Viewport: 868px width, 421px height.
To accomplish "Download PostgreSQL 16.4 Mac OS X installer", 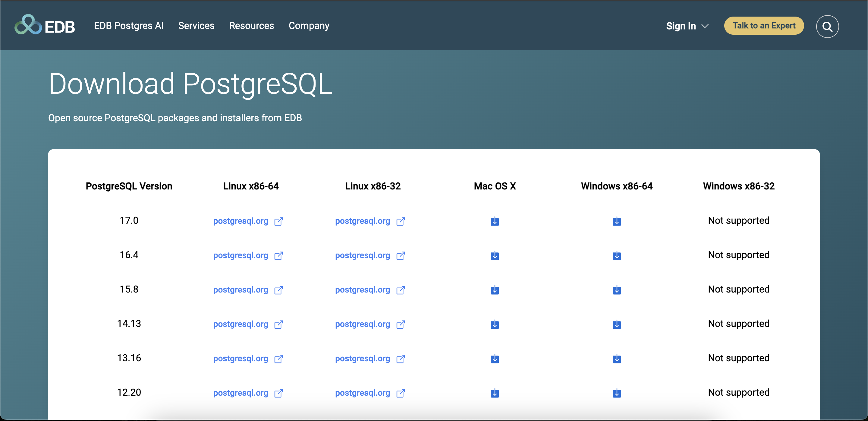I will (495, 255).
